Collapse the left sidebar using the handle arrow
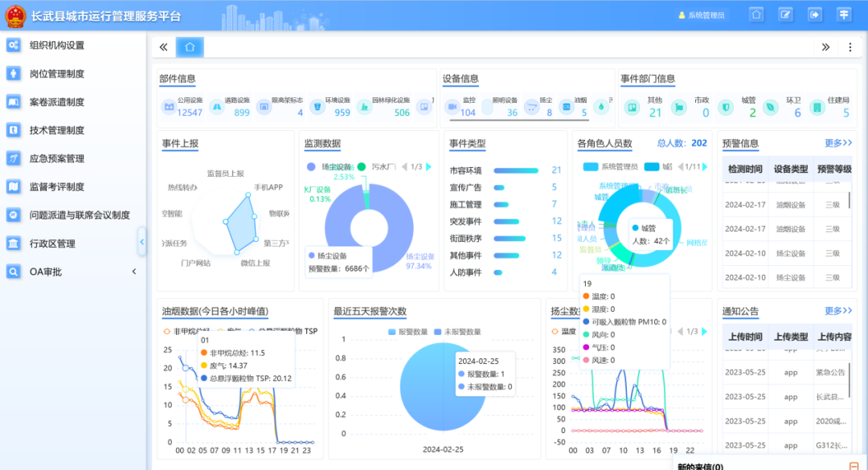The height and width of the screenshot is (470, 868). (142, 241)
